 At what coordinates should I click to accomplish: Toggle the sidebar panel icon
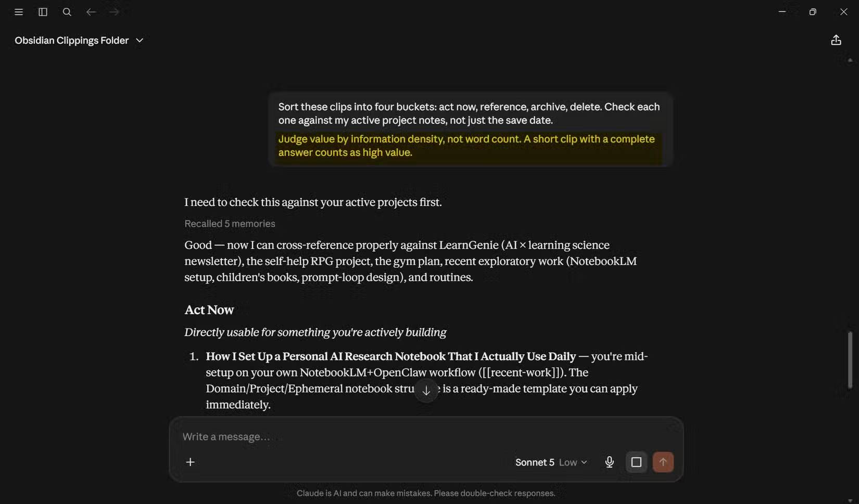43,12
